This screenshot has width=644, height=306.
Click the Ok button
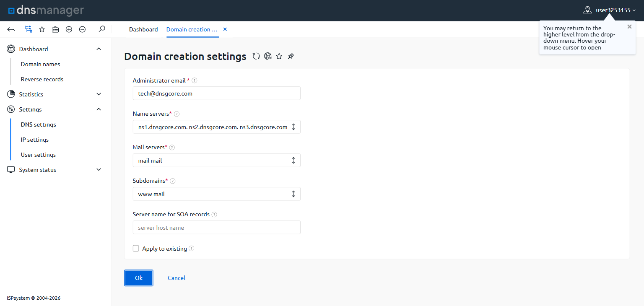point(139,278)
